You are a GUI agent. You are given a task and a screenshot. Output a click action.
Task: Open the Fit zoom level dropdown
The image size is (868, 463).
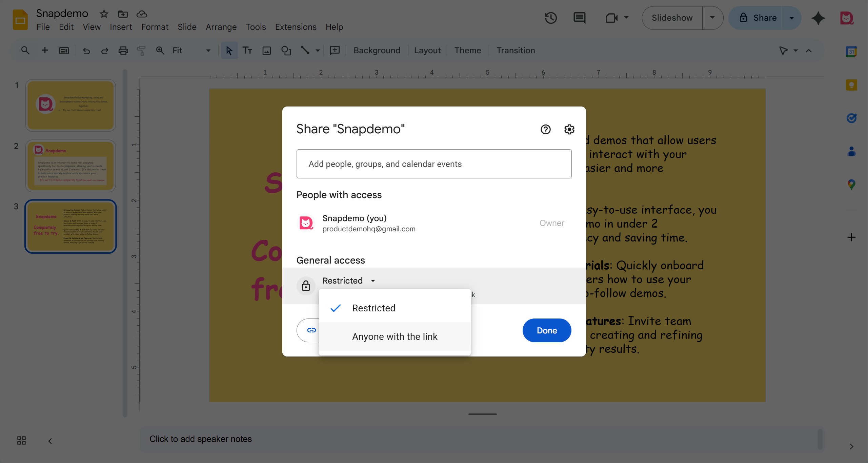tap(191, 51)
